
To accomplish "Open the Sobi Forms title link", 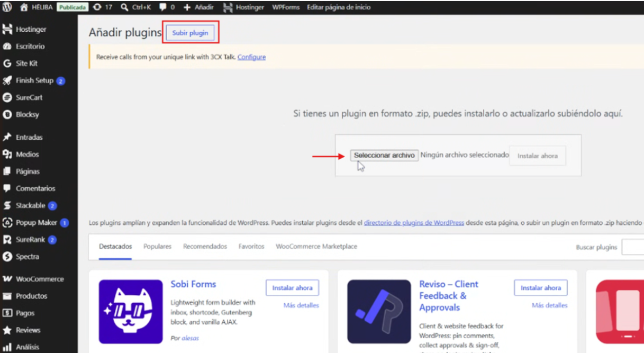I will [193, 284].
